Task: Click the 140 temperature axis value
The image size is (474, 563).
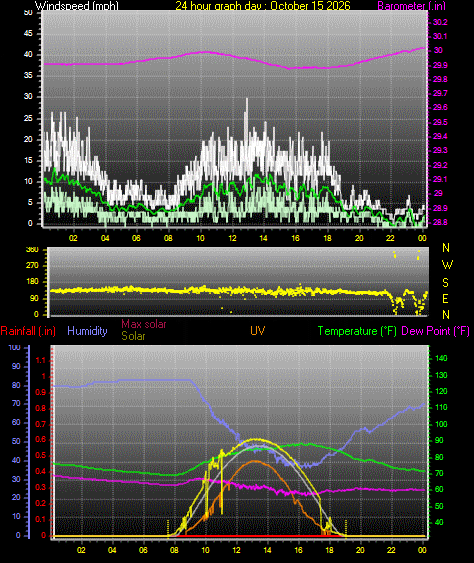Action: 441,358
